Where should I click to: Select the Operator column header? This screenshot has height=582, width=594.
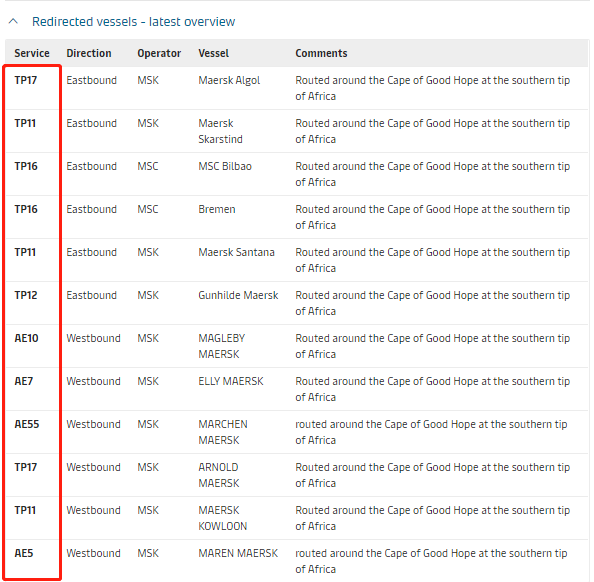click(159, 53)
